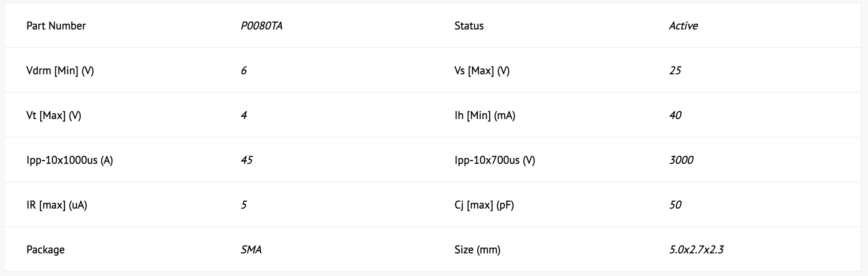
Task: Select the 3000 value
Action: (x=681, y=160)
